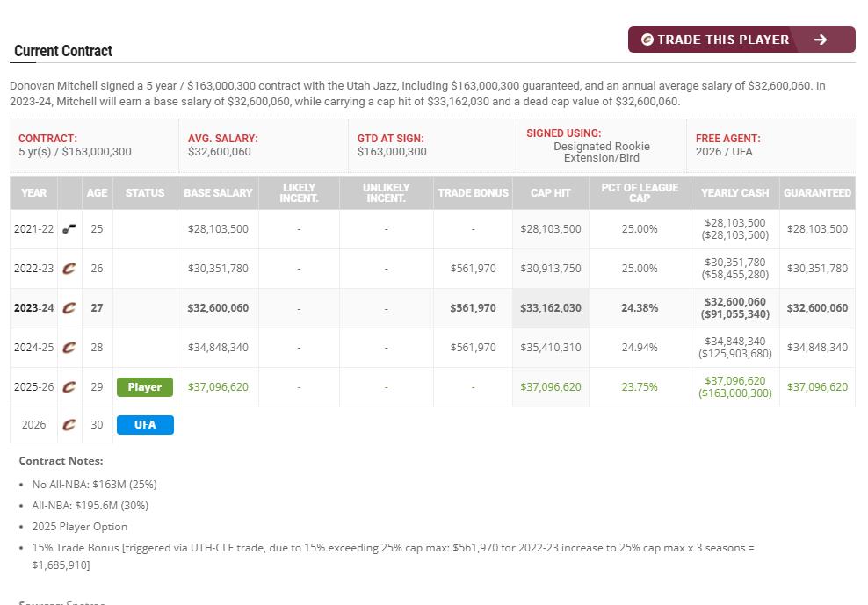
Task: Click the AGE column header
Action: 97,192
